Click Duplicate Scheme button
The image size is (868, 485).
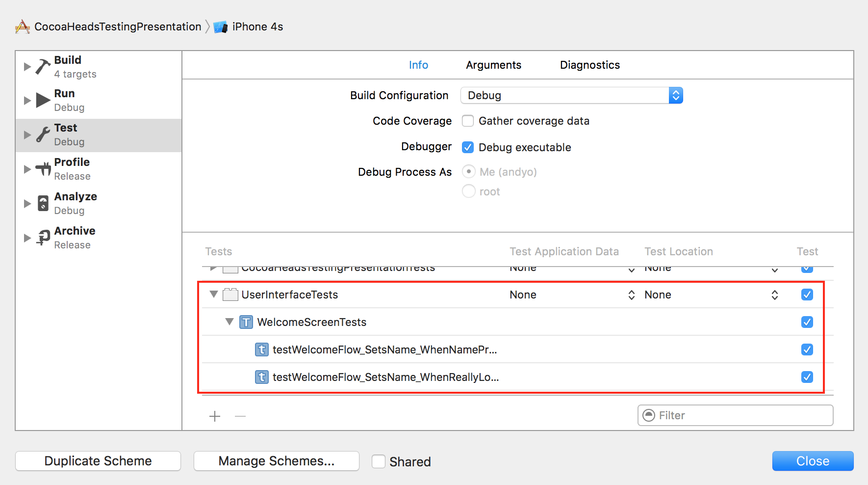pos(98,461)
